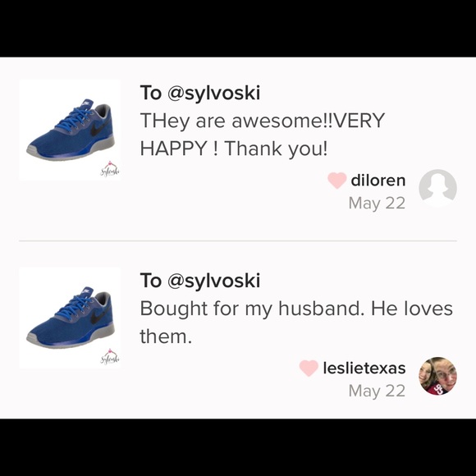
Task: Open @sylvoski mention in leslietexas's comment
Action: pyautogui.click(x=213, y=281)
